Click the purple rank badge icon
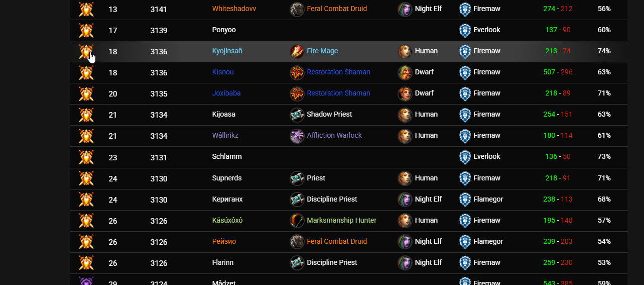The height and width of the screenshot is (285, 644). (x=86, y=281)
